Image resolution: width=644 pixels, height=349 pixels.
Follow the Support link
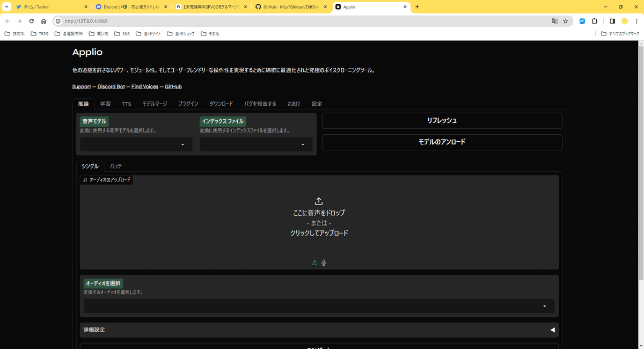pos(82,86)
